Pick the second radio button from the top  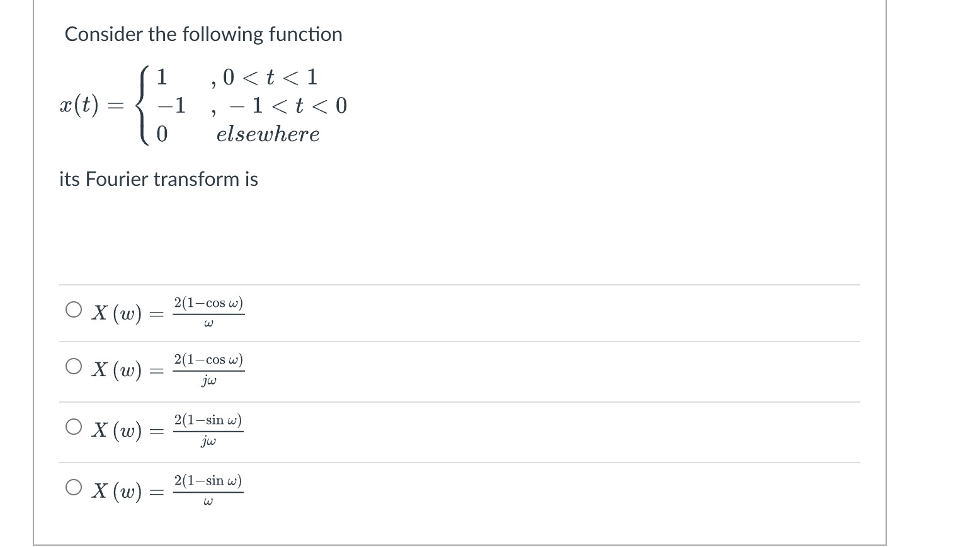(x=73, y=366)
